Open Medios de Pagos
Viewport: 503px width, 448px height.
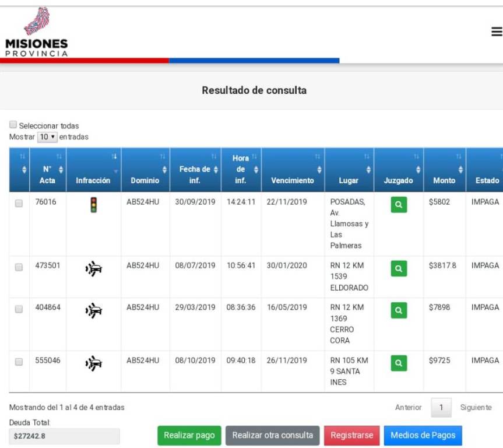coord(423,435)
